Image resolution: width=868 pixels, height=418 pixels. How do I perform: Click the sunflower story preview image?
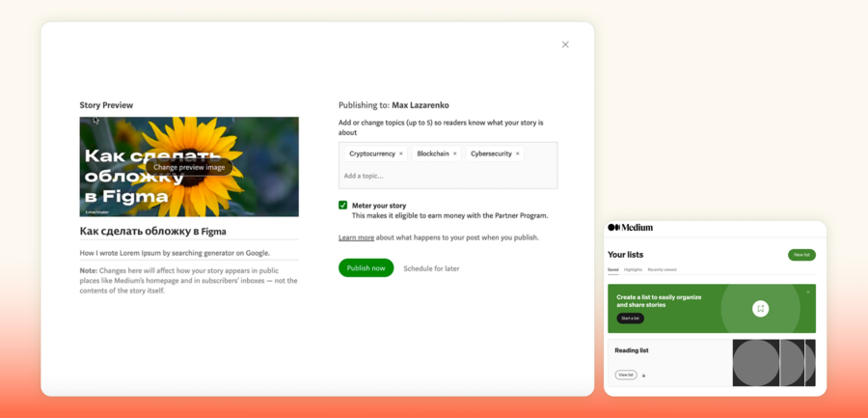pyautogui.click(x=189, y=166)
